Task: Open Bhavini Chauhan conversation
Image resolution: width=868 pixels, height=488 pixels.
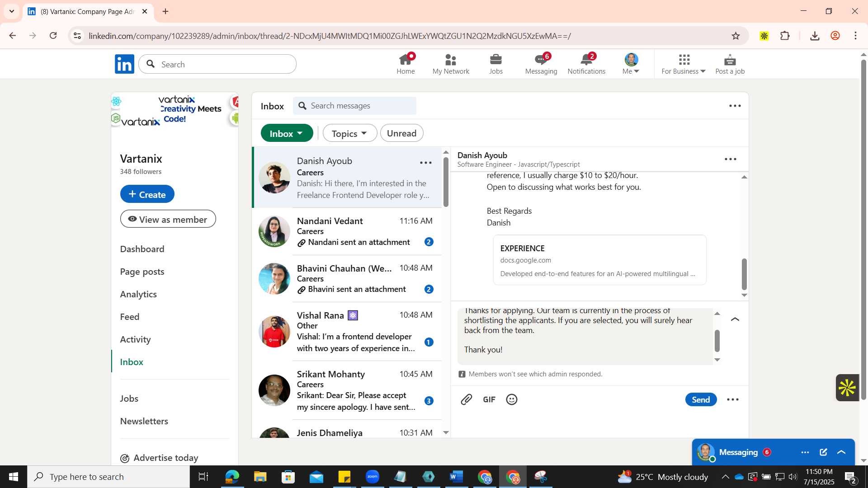Action: pyautogui.click(x=347, y=278)
